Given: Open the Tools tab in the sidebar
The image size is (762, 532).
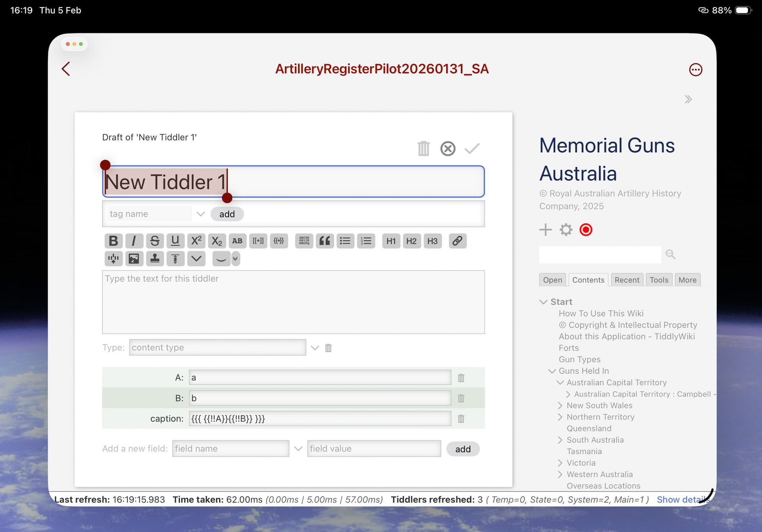Looking at the screenshot, I should tap(658, 280).
